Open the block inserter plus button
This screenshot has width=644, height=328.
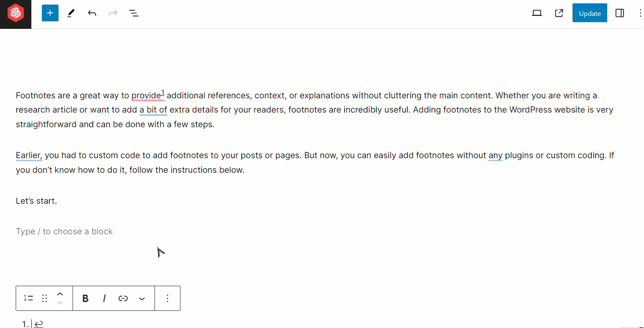[50, 13]
